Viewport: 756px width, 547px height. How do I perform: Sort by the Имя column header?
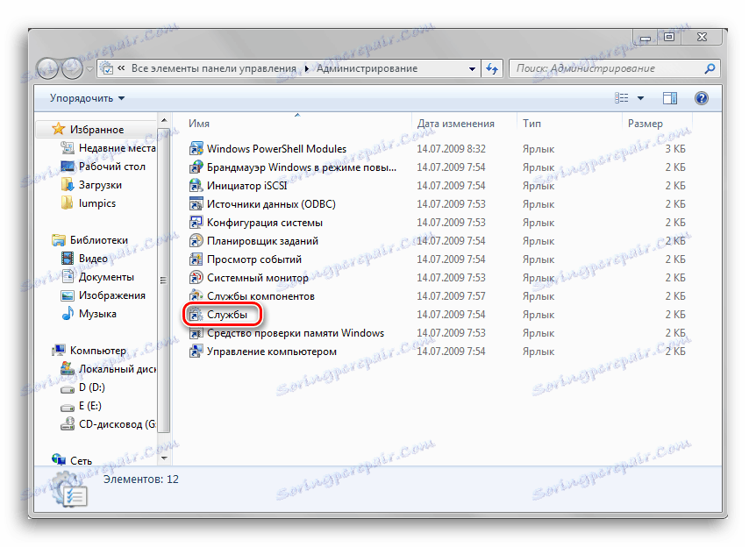(x=199, y=124)
